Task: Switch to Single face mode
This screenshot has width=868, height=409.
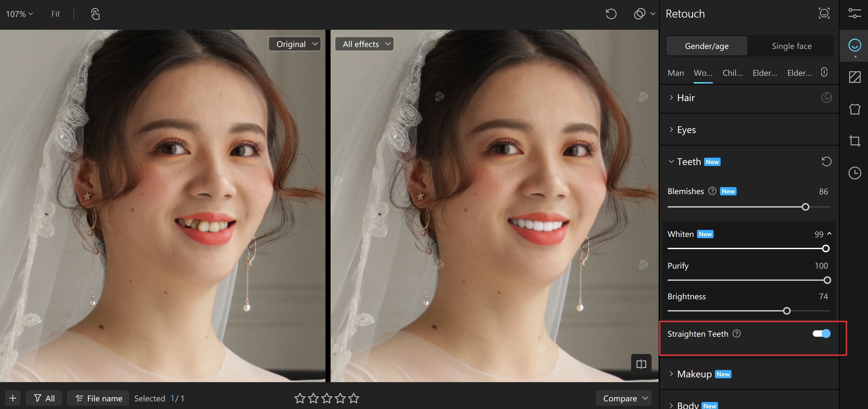Action: (791, 46)
